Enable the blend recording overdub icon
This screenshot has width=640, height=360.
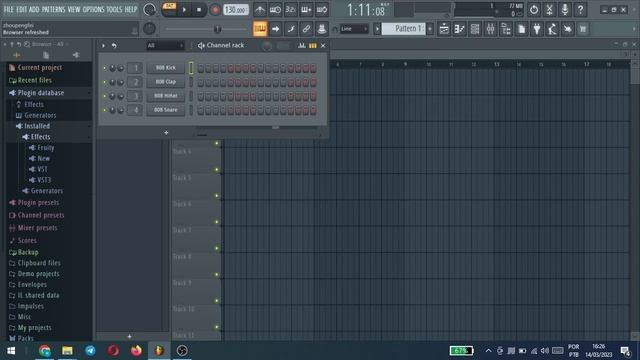coord(306,9)
